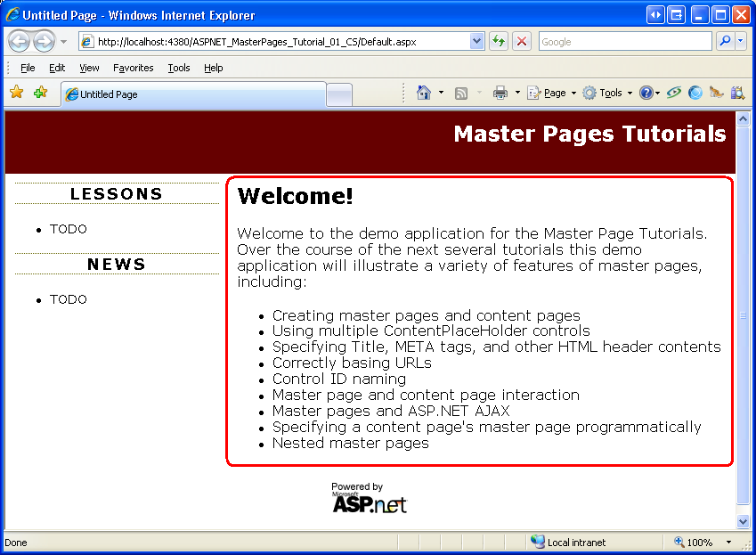Click the title bar IE logo icon

[x=12, y=15]
